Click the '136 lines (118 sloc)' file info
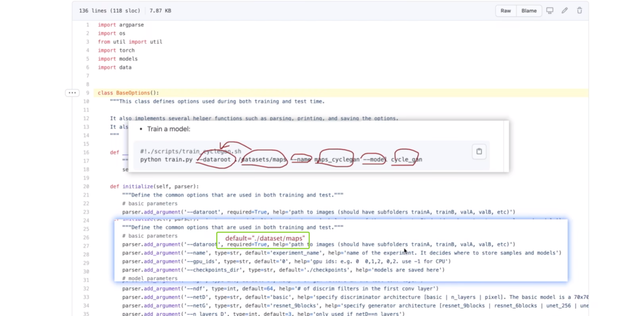This screenshot has height=316, width=644. tap(110, 11)
